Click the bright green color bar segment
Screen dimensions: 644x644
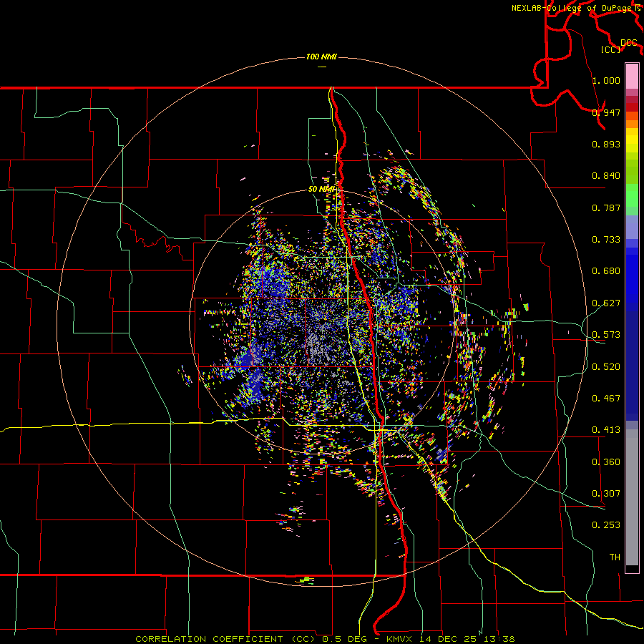coord(632,195)
